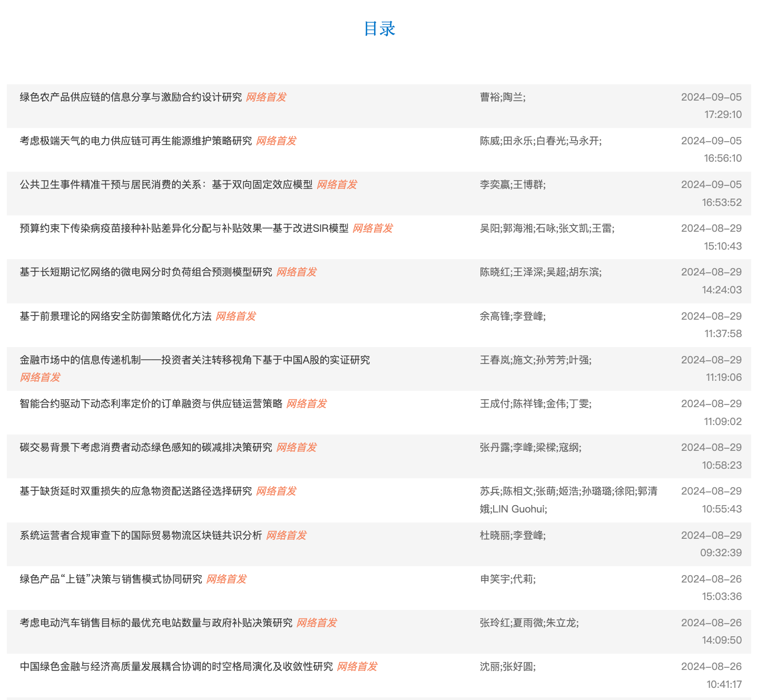Open the article on 中国绿色金融与经济高质量发展耦合协调
This screenshot has width=757, height=700.
point(176,667)
